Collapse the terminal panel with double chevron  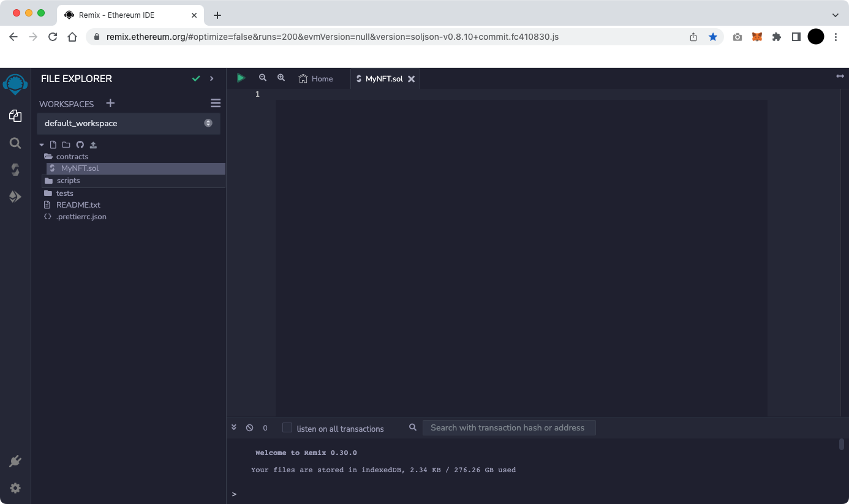[x=234, y=427]
